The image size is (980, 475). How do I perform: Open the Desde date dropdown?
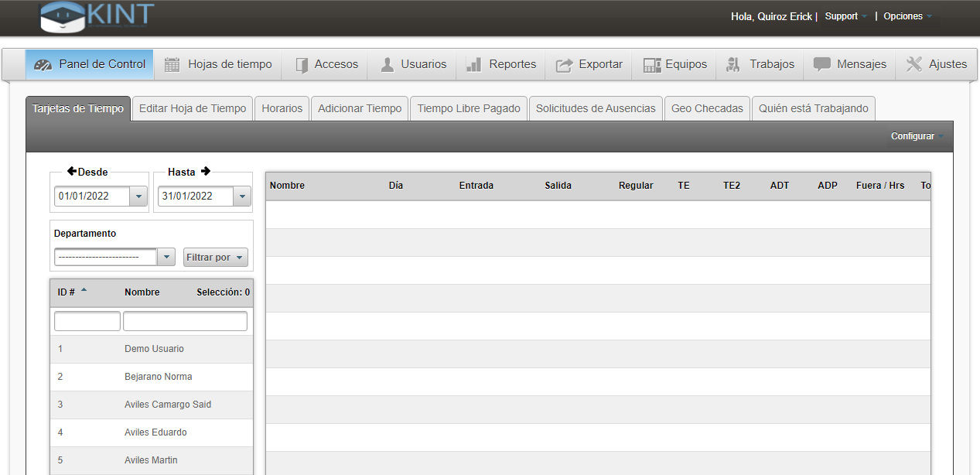(138, 196)
